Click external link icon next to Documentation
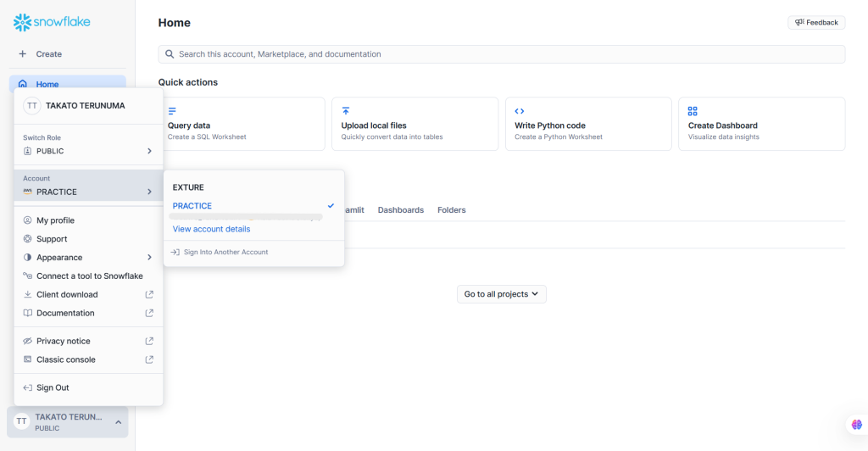Image resolution: width=868 pixels, height=451 pixels. (149, 313)
